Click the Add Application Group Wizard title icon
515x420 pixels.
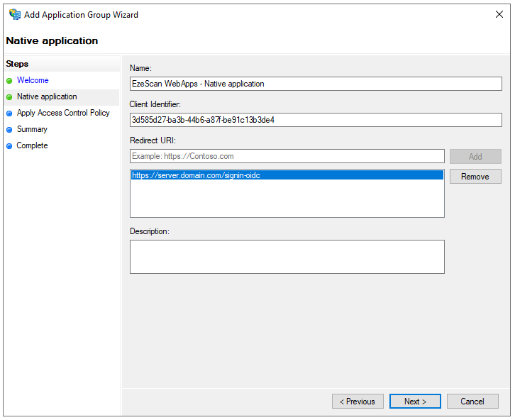coord(15,14)
